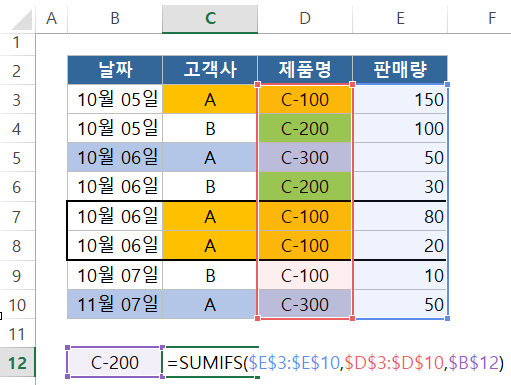This screenshot has height=385, width=511.
Task: Select the 100 sales cell
Action: point(400,129)
